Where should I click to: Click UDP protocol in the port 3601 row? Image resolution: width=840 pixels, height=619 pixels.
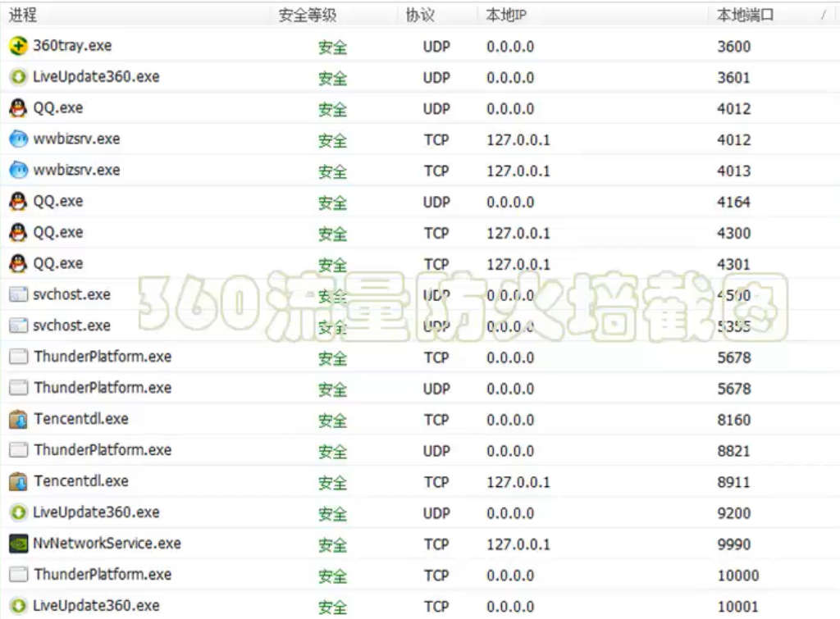[x=436, y=78]
